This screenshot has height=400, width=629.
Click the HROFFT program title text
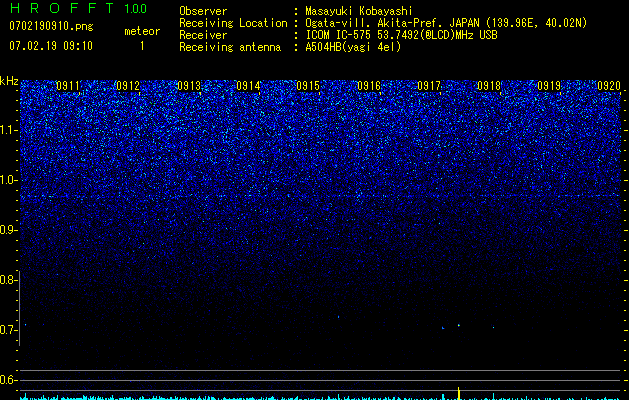63,8
